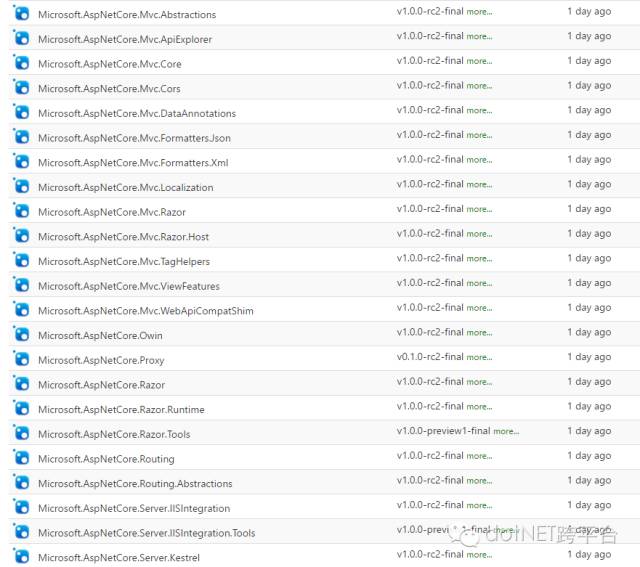Open the Microsoft.AspNetCore.Mvc.Razor package
Viewport: 640px width, 567px height.
tap(112, 212)
